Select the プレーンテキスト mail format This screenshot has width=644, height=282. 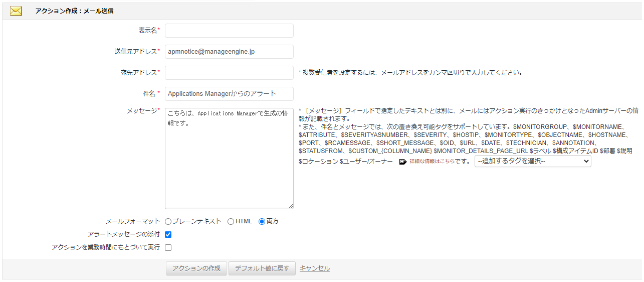pos(168,221)
